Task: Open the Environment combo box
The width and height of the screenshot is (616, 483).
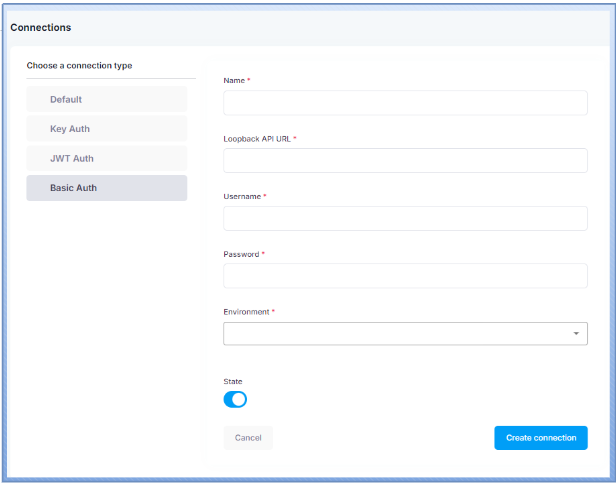Action: (395, 334)
